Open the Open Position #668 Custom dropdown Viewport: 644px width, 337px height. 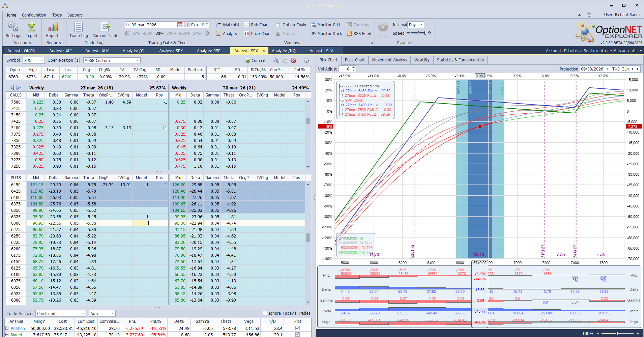(x=138, y=60)
